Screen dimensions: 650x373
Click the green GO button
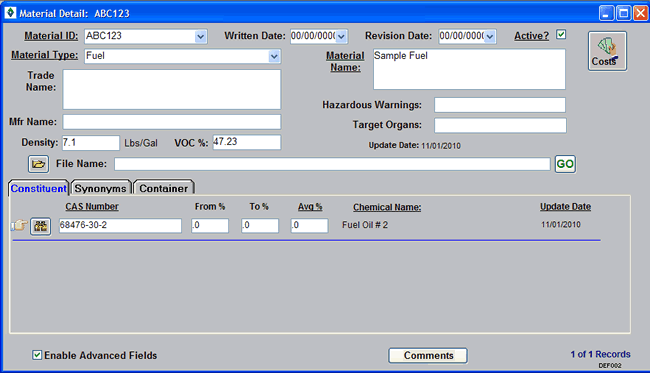[x=565, y=164]
